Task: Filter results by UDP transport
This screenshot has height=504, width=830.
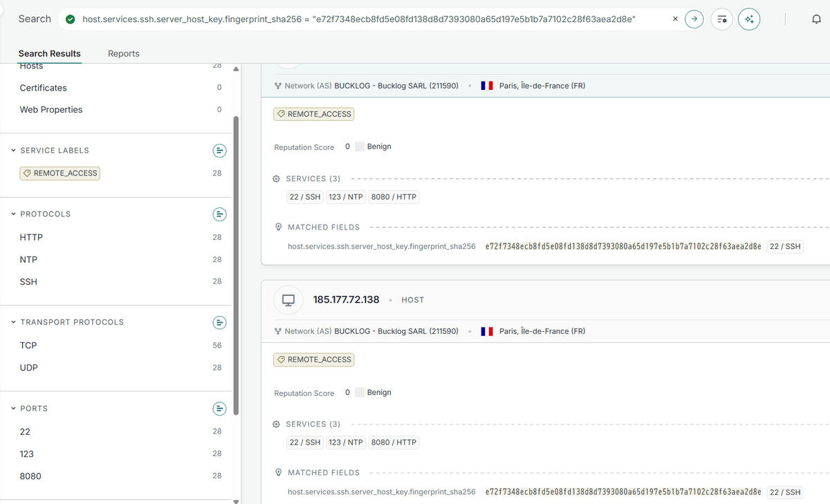Action: (29, 367)
